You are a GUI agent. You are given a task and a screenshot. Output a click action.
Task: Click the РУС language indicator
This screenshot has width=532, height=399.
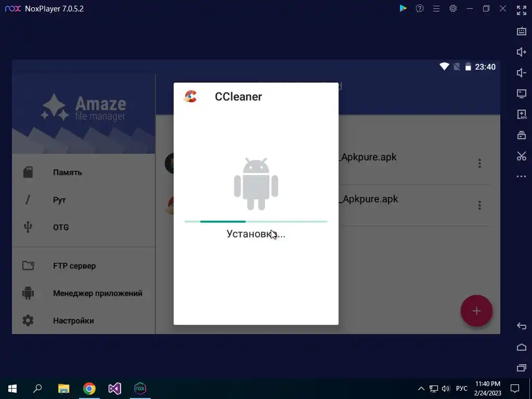tap(461, 389)
